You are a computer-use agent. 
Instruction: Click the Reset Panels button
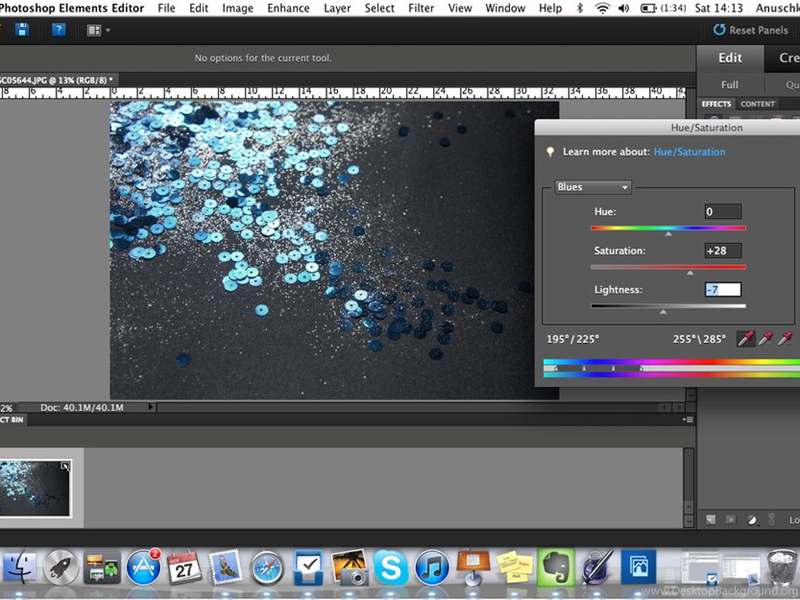point(757,30)
